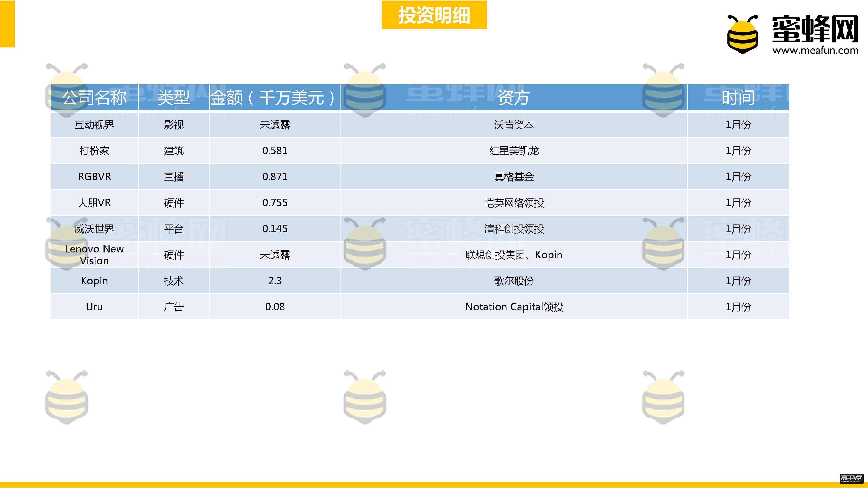The height and width of the screenshot is (488, 868).
Task: Click the 影视 type cell
Action: click(x=174, y=125)
